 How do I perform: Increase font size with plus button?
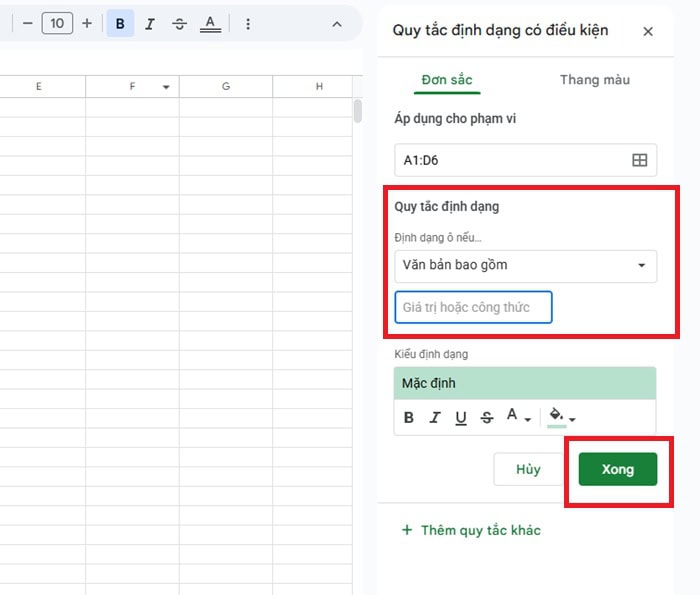(x=87, y=23)
